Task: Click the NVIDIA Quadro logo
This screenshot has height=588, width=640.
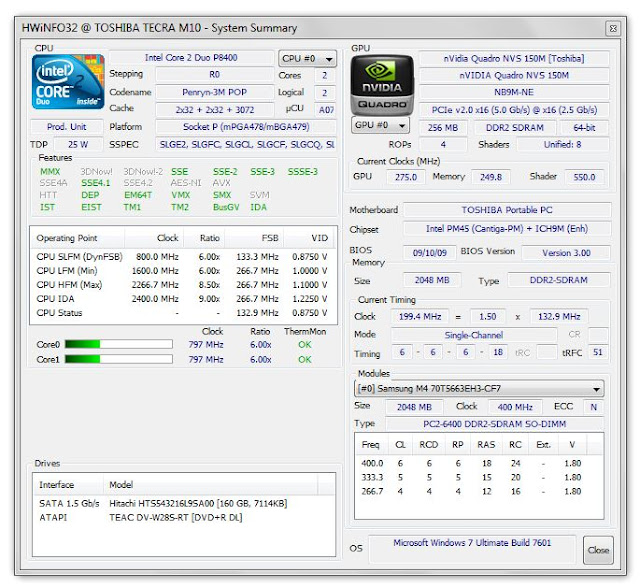Action: (382, 86)
